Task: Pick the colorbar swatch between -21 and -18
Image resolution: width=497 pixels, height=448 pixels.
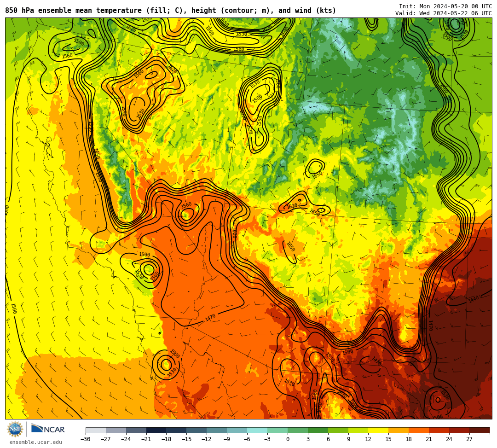Action: pyautogui.click(x=156, y=430)
